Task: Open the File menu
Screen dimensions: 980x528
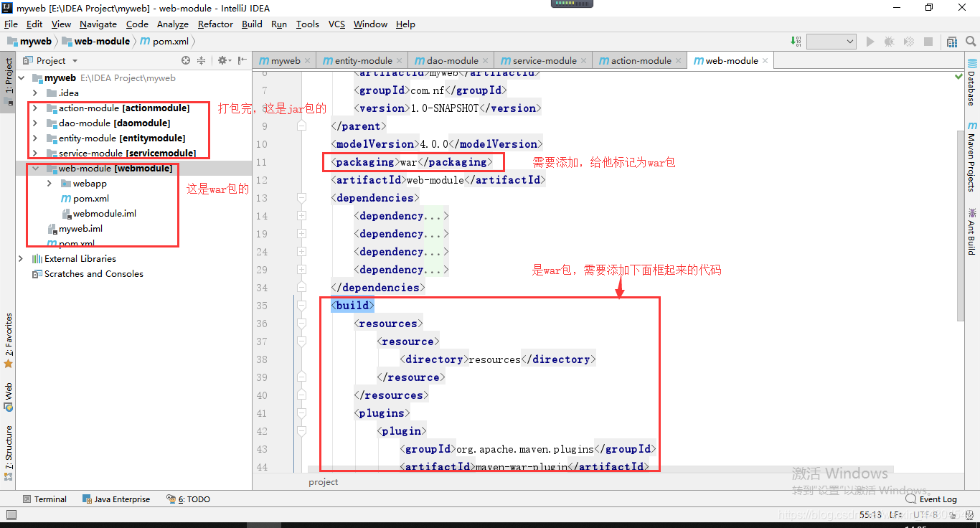Action: click(x=11, y=24)
